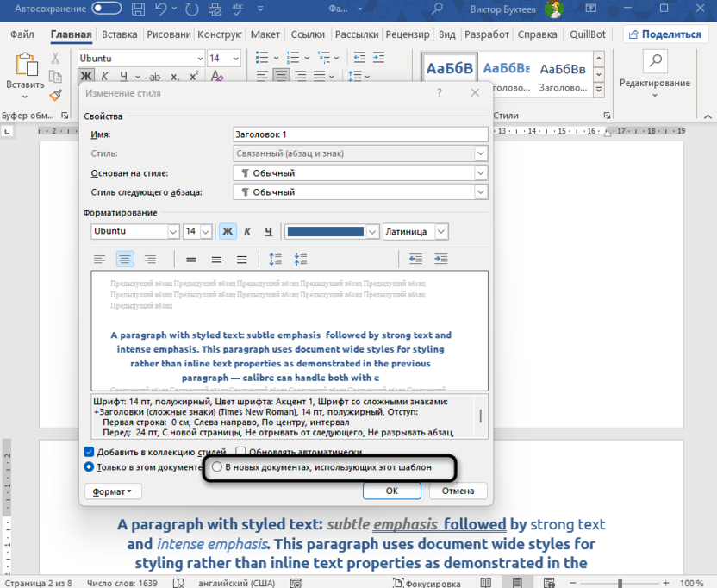Check 'Обновлять автоматически' option
Image resolution: width=717 pixels, height=588 pixels.
tap(241, 452)
